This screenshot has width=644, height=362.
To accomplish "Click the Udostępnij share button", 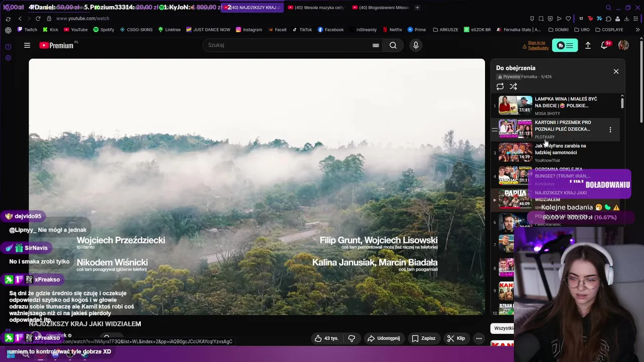I will 384,338.
